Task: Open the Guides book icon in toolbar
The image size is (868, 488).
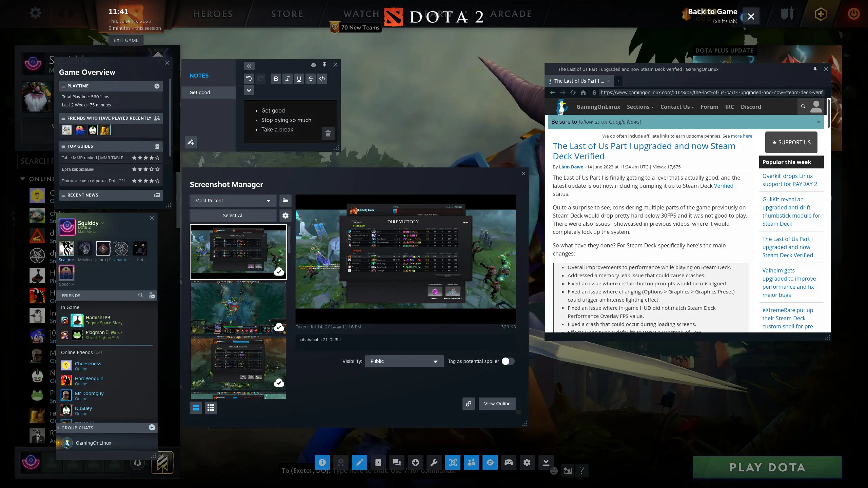Action: coord(378,462)
